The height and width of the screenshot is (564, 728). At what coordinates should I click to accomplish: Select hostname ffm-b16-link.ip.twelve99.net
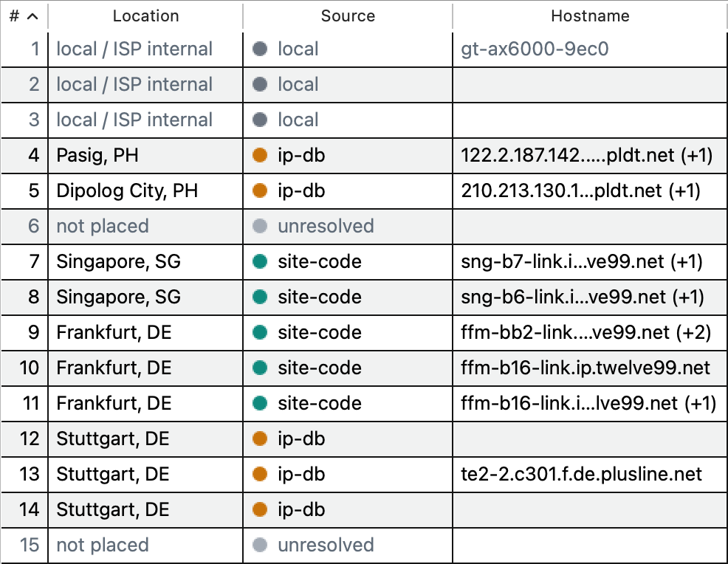(x=586, y=368)
